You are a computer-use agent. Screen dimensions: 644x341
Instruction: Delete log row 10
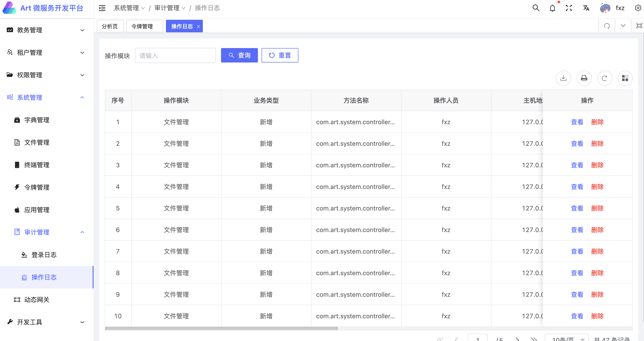point(597,316)
